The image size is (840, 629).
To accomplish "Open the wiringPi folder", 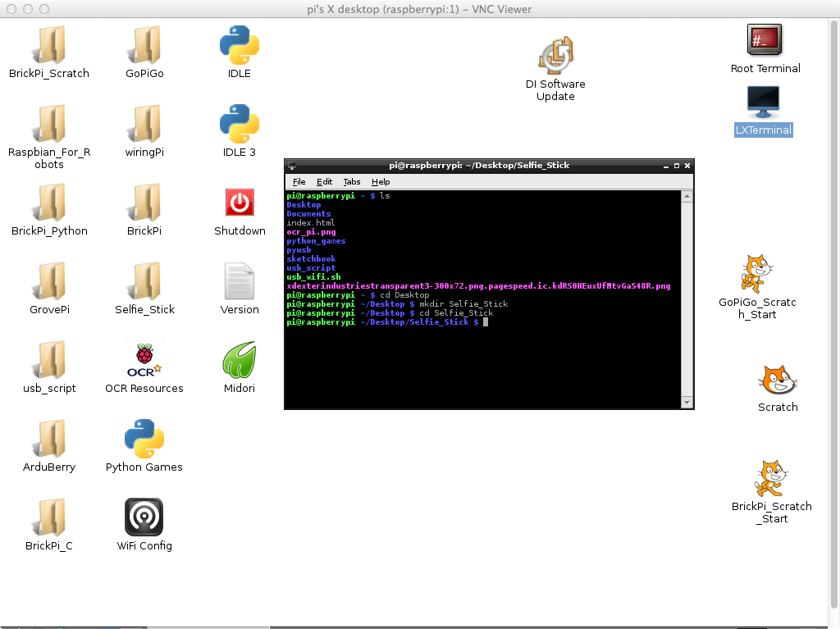I will point(144,124).
